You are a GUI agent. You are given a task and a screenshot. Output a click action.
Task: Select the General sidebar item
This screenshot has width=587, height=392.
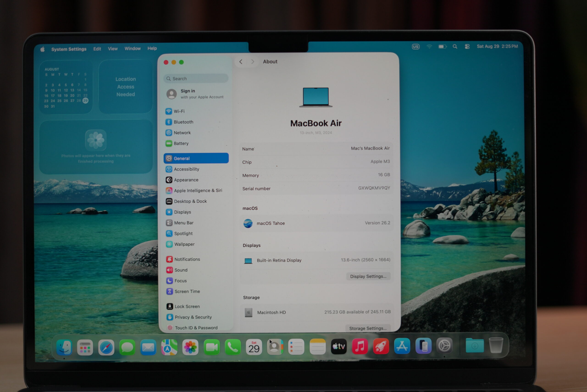[x=196, y=158]
